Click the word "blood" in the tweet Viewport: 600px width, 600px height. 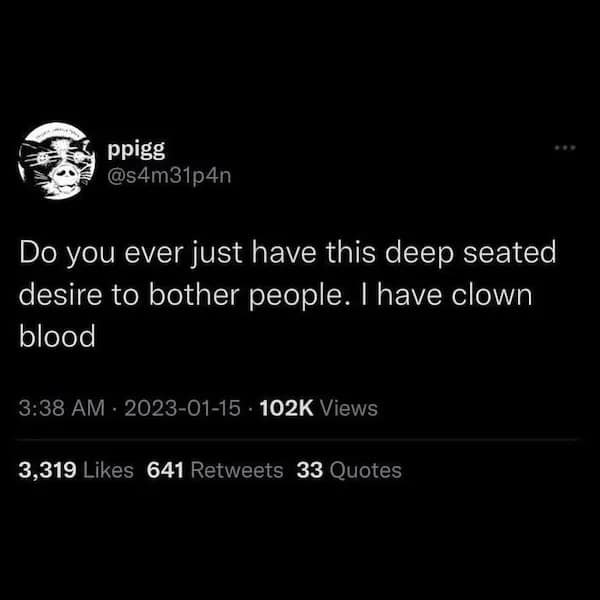tap(57, 336)
